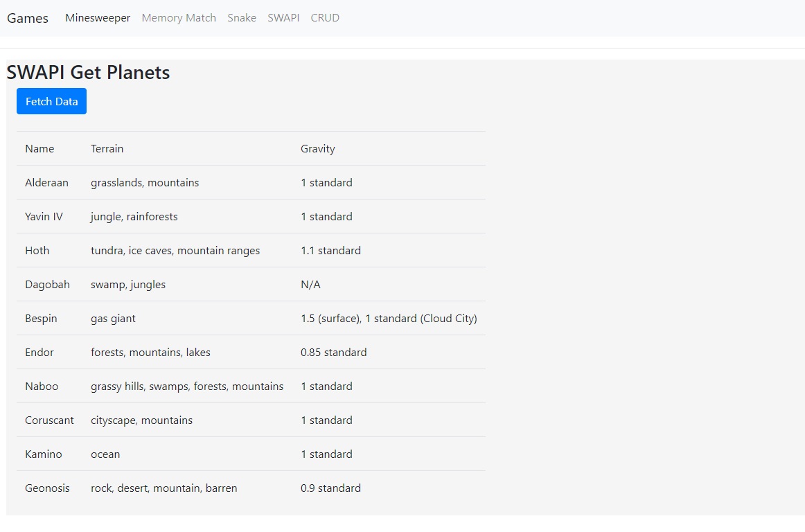
Task: Click Naboo's terrain description
Action: (187, 386)
